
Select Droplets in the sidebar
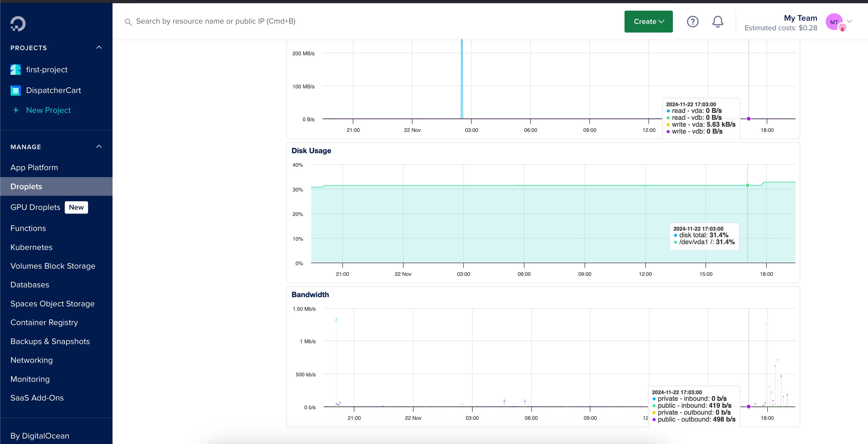56,186
